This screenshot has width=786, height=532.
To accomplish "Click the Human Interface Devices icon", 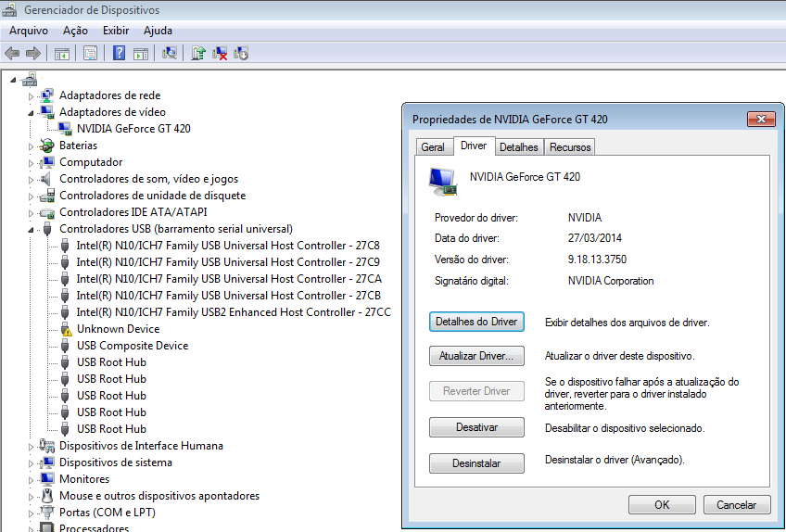I will (x=47, y=445).
